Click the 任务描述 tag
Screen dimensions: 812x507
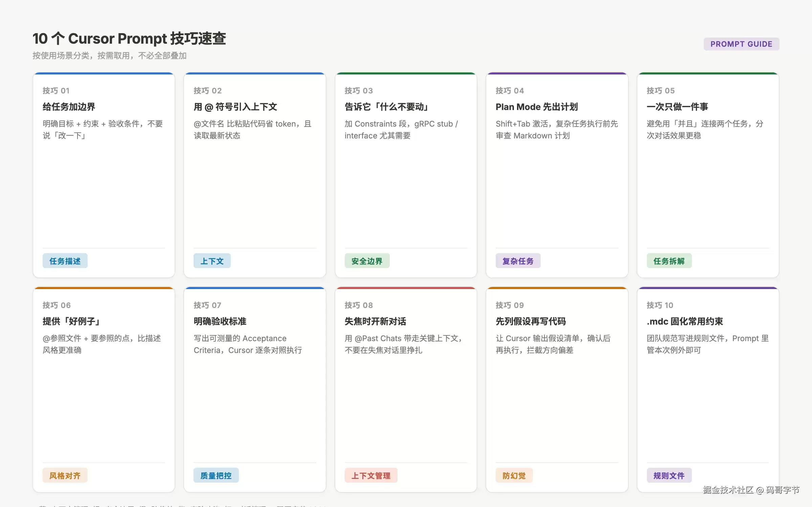tap(65, 261)
